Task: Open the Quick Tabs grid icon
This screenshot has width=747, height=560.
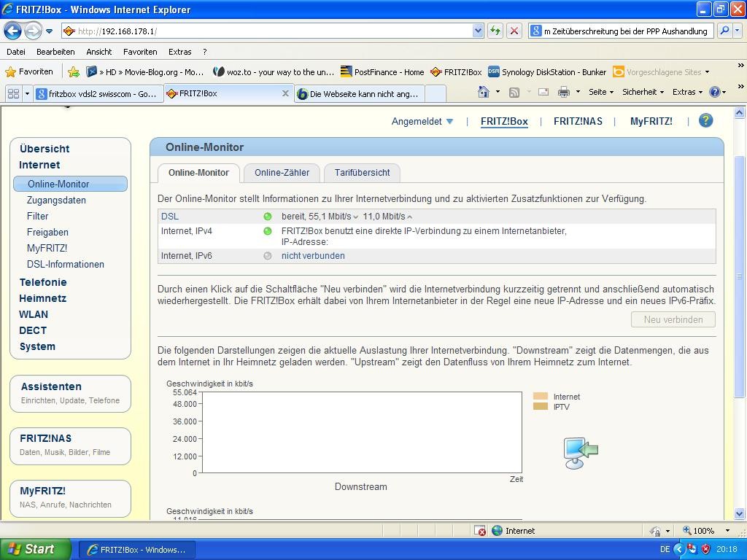Action: pyautogui.click(x=13, y=93)
